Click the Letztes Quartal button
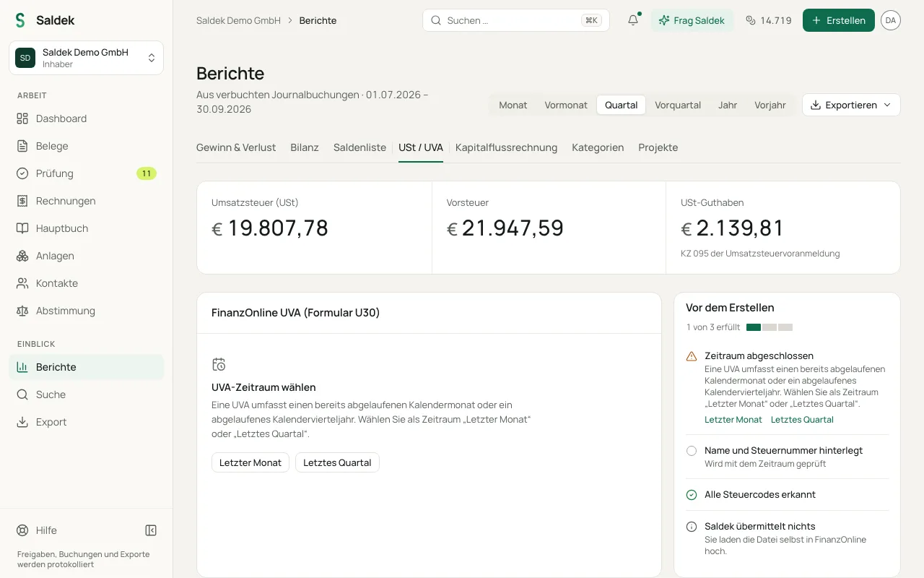The image size is (924, 578). point(337,462)
